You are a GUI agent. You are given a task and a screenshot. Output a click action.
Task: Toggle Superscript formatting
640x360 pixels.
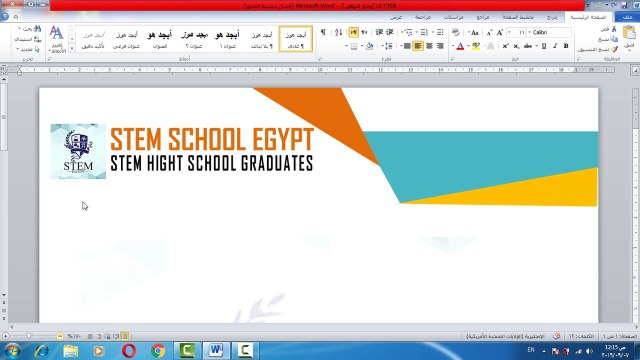(x=505, y=46)
